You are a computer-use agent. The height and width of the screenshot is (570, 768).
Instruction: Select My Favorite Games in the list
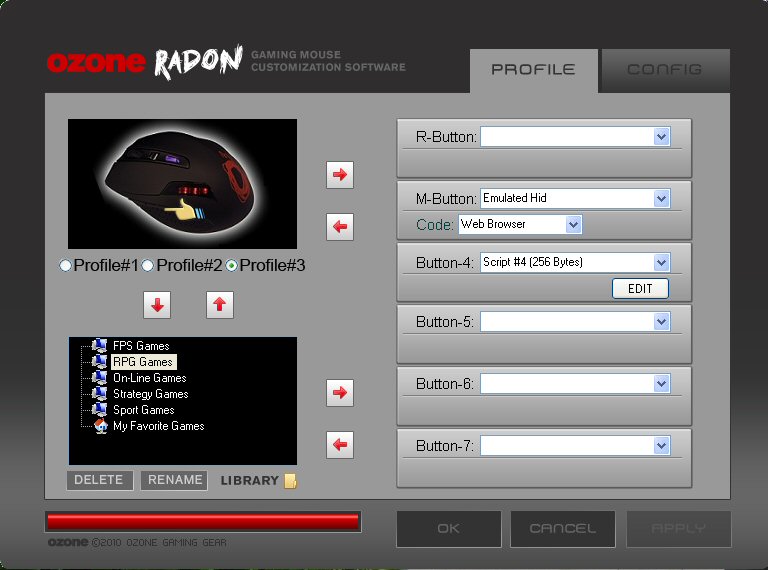tap(159, 426)
